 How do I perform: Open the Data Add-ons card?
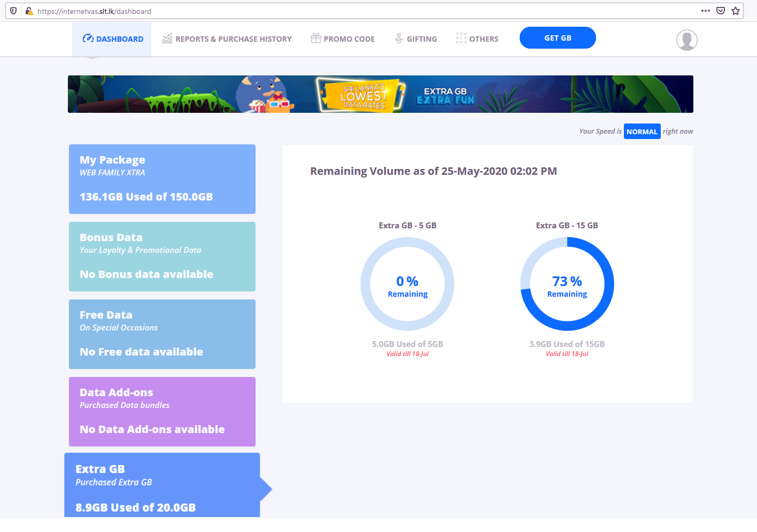[x=162, y=412]
